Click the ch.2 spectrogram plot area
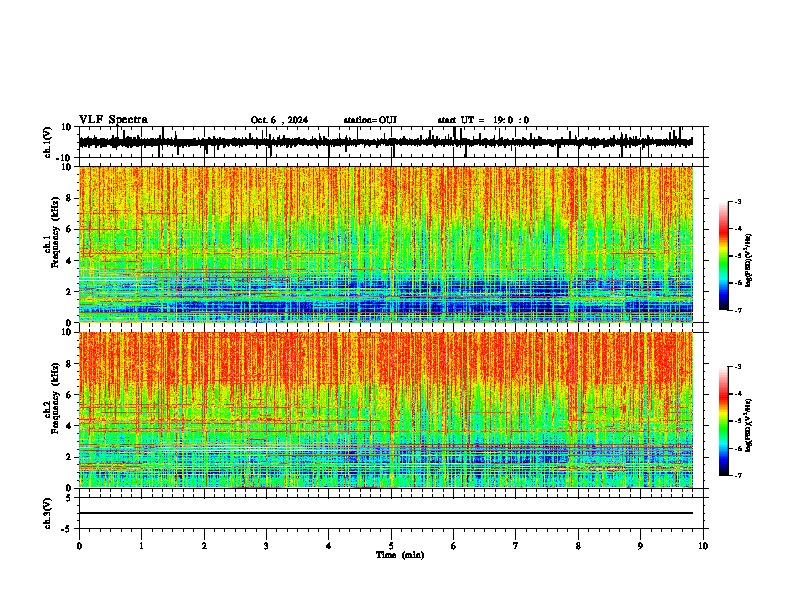 point(385,410)
